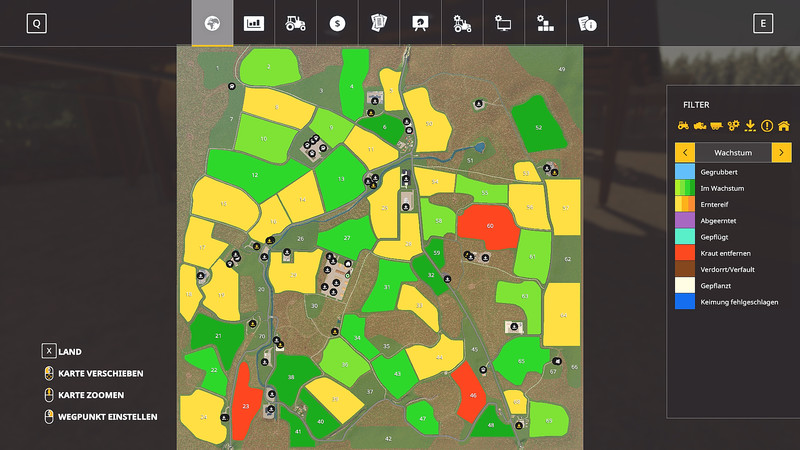Select green field 65 on the map
The height and width of the screenshot is (450, 800).
(520, 360)
